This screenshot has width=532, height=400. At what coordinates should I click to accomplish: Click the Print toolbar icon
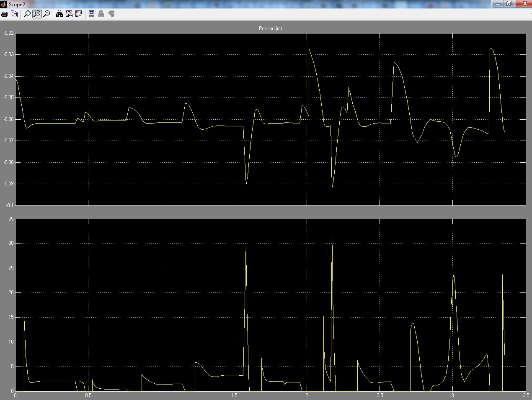click(x=5, y=14)
